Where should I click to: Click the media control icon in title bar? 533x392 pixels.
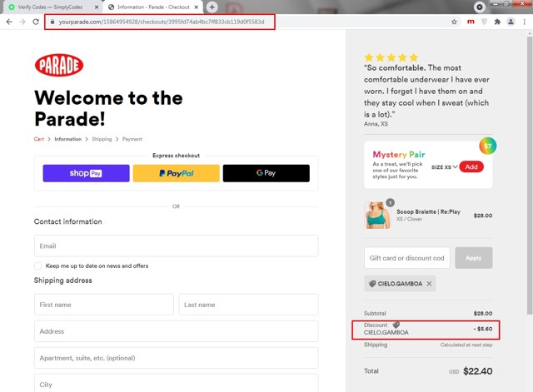[x=480, y=7]
